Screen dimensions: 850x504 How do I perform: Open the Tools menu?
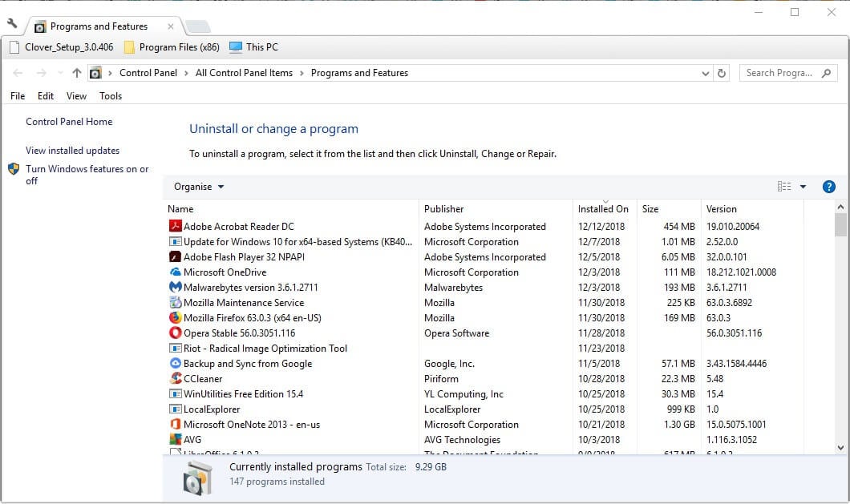click(x=111, y=96)
